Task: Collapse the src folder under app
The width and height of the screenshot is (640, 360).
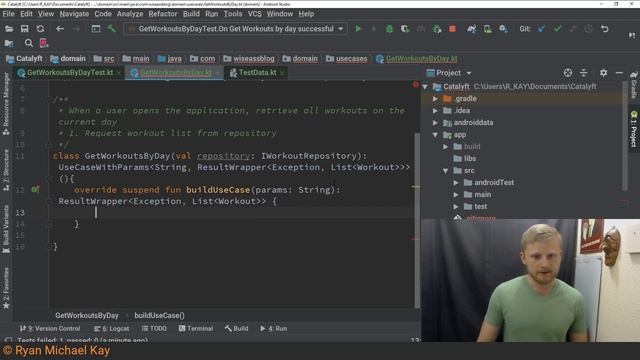Action: pyautogui.click(x=446, y=171)
